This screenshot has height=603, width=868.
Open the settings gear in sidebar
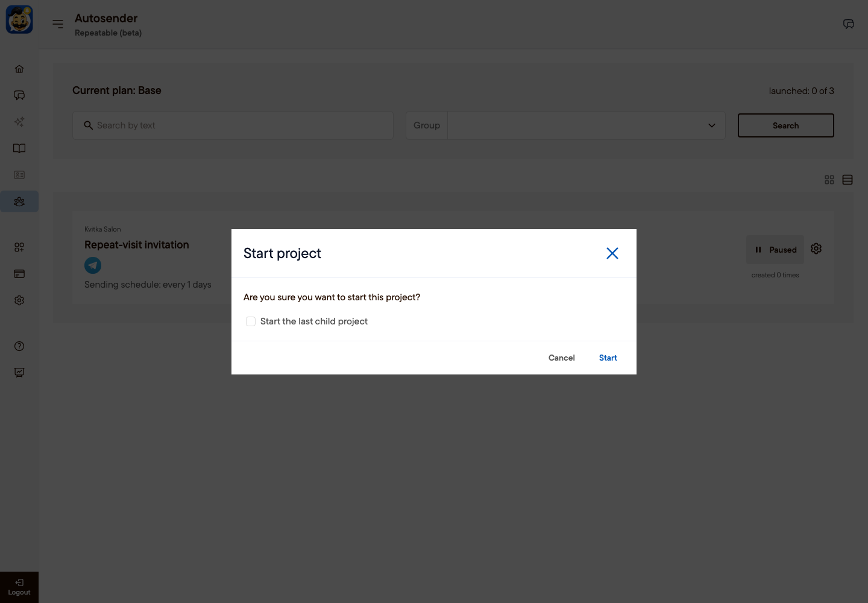coord(19,300)
